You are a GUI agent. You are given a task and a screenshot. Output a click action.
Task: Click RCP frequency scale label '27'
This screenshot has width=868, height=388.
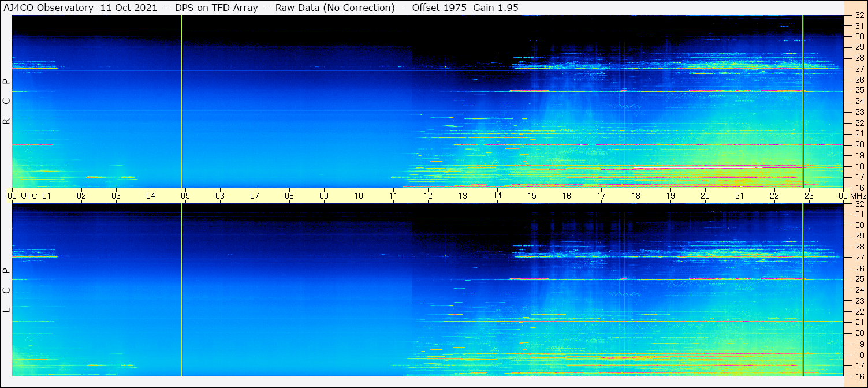(x=859, y=69)
